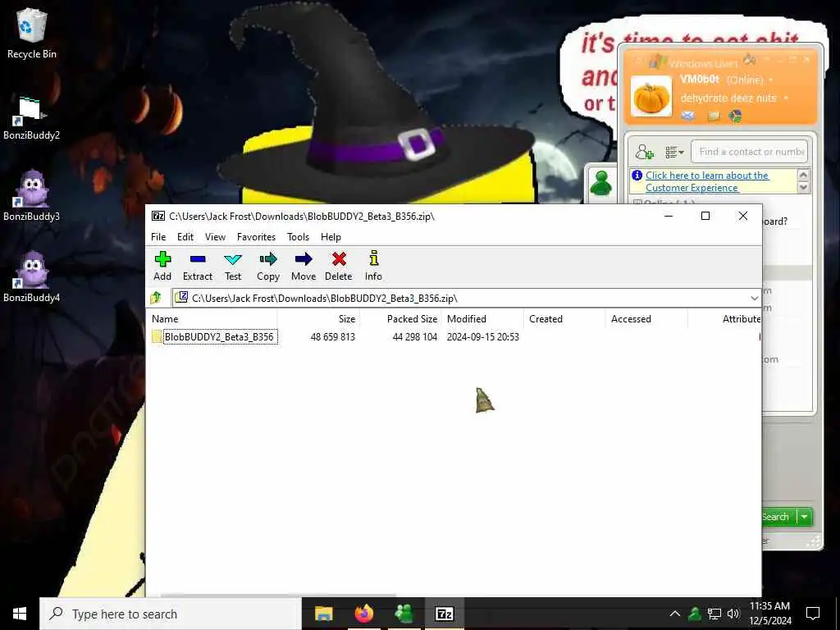Click the Messenger tray icon

pyautogui.click(x=695, y=614)
